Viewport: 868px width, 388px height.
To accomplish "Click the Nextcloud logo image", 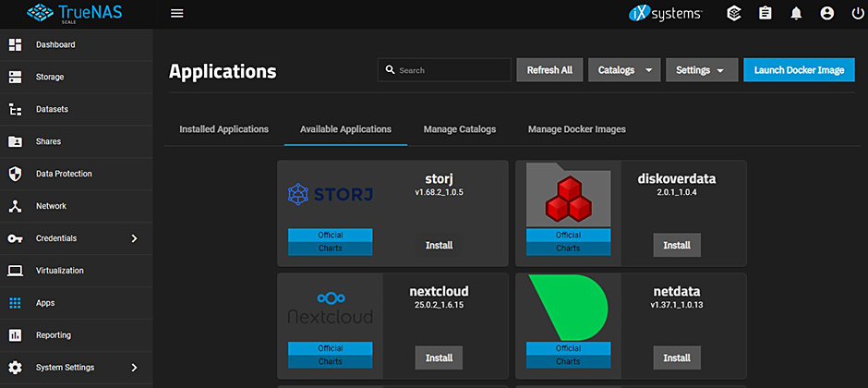I will tap(331, 308).
